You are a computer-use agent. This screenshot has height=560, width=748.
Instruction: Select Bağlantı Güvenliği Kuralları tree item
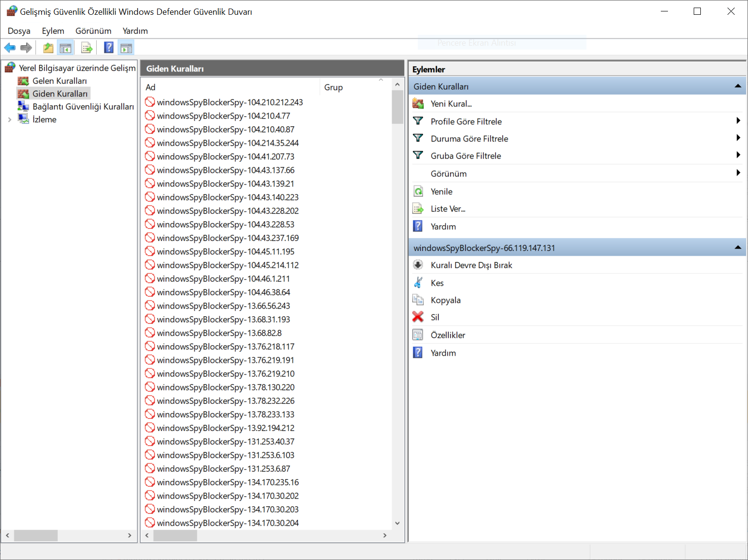click(83, 107)
